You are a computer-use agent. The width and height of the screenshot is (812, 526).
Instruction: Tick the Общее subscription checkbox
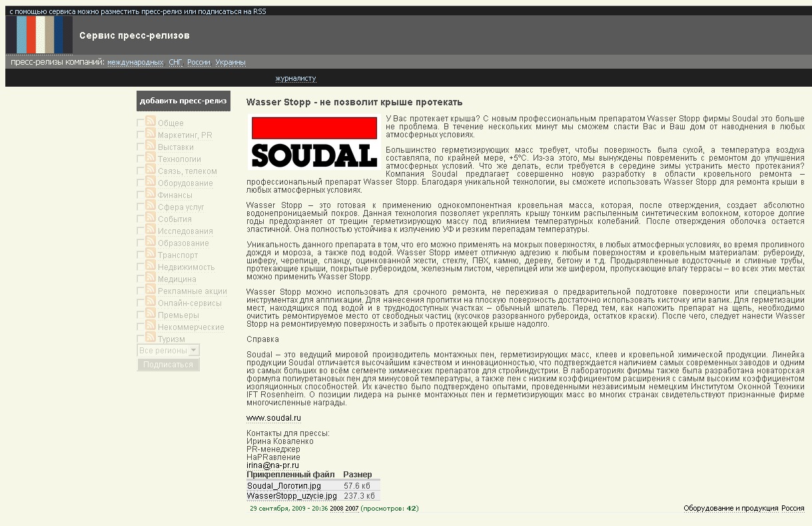pos(141,123)
